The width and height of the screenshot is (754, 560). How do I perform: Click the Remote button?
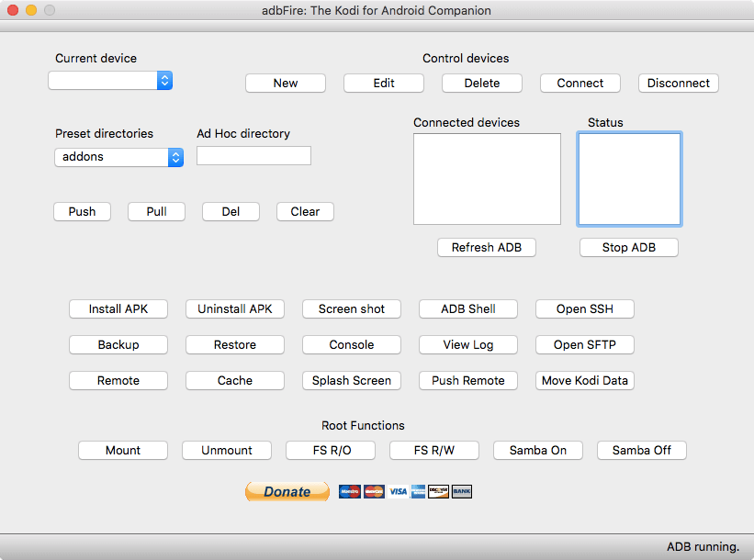(x=118, y=381)
